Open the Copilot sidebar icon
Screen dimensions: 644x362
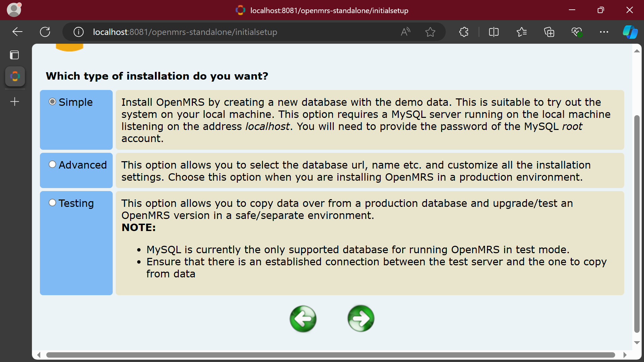click(x=630, y=32)
